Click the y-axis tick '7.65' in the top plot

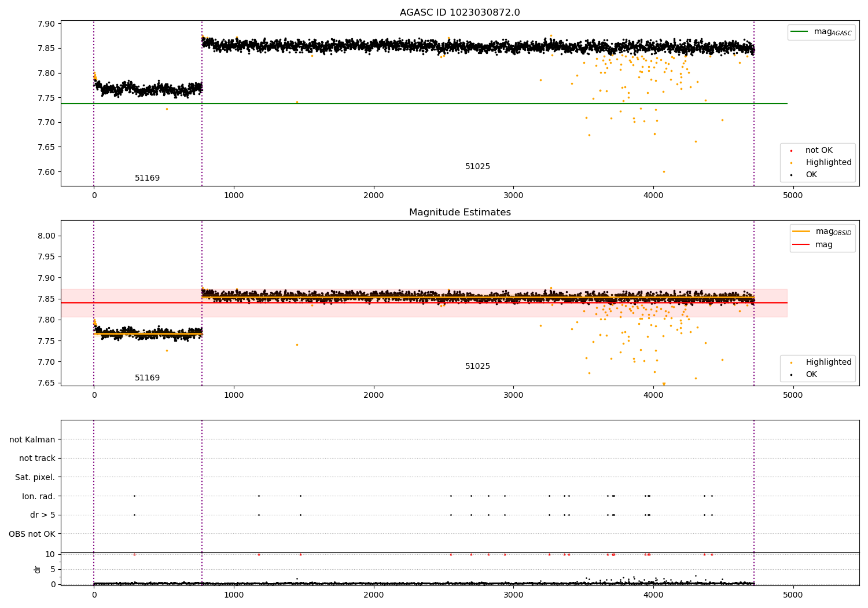pyautogui.click(x=46, y=147)
